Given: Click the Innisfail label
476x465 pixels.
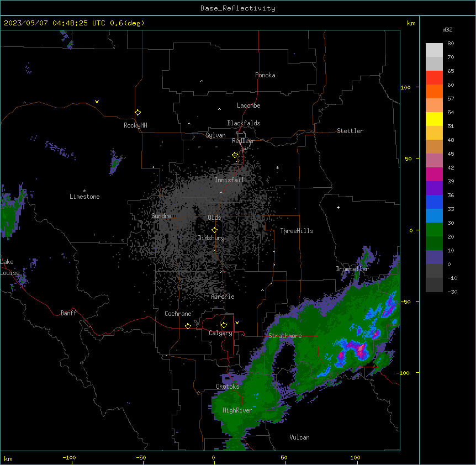Looking at the screenshot, I should click(229, 180).
